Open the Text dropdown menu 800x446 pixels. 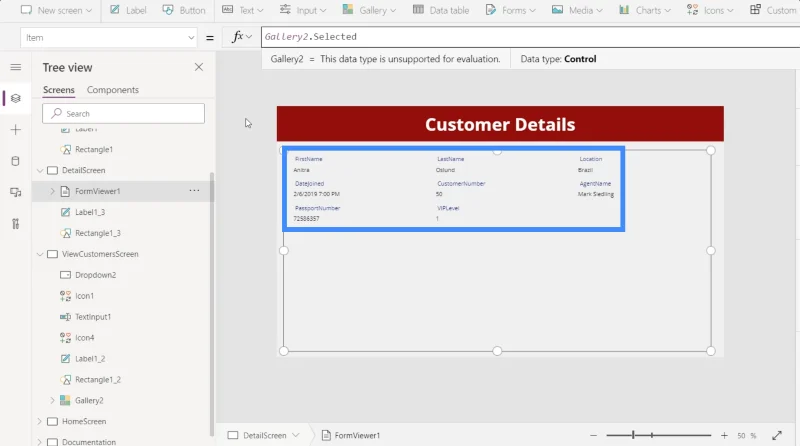[243, 10]
